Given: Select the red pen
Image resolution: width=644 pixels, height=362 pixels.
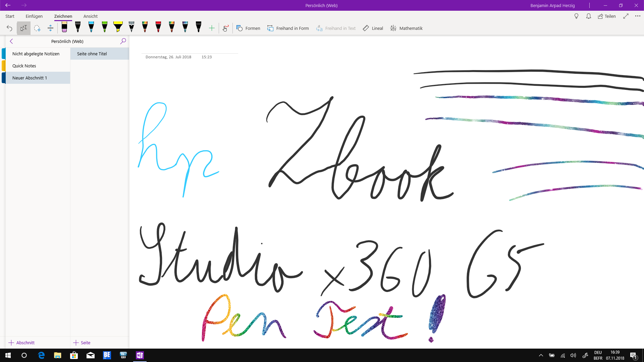Looking at the screenshot, I should 158,27.
